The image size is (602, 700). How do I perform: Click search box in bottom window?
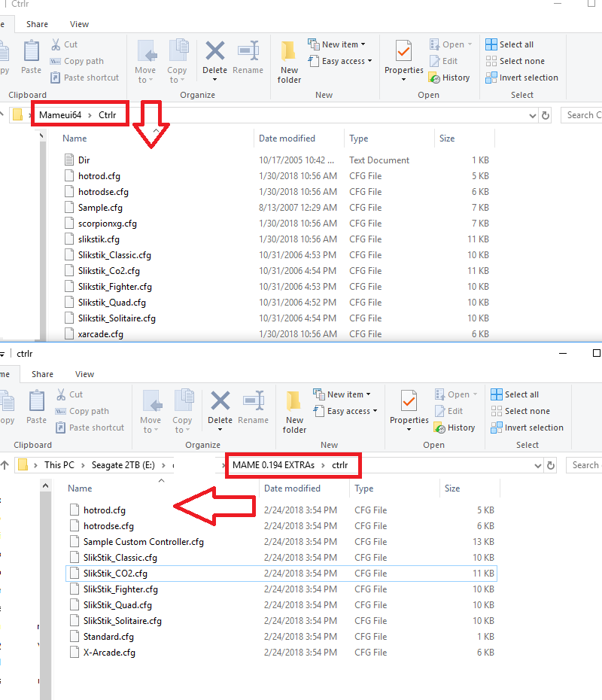tap(584, 465)
